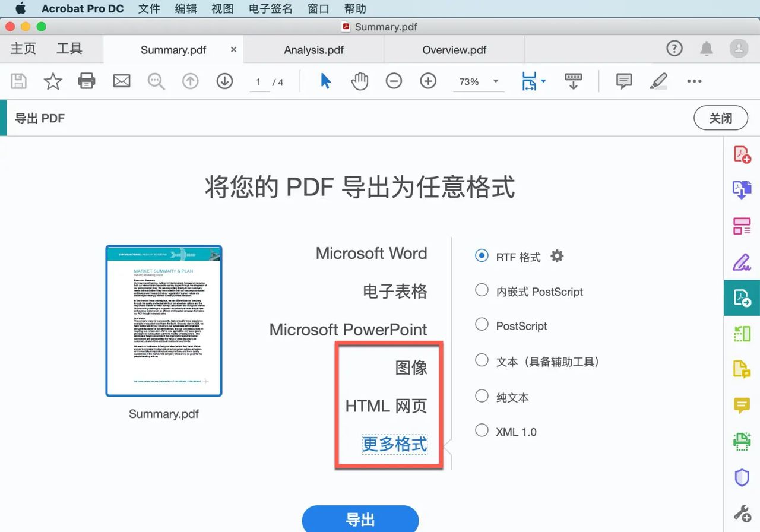This screenshot has width=760, height=532.
Task: Open the yellow document note sidebar icon
Action: pos(742,369)
